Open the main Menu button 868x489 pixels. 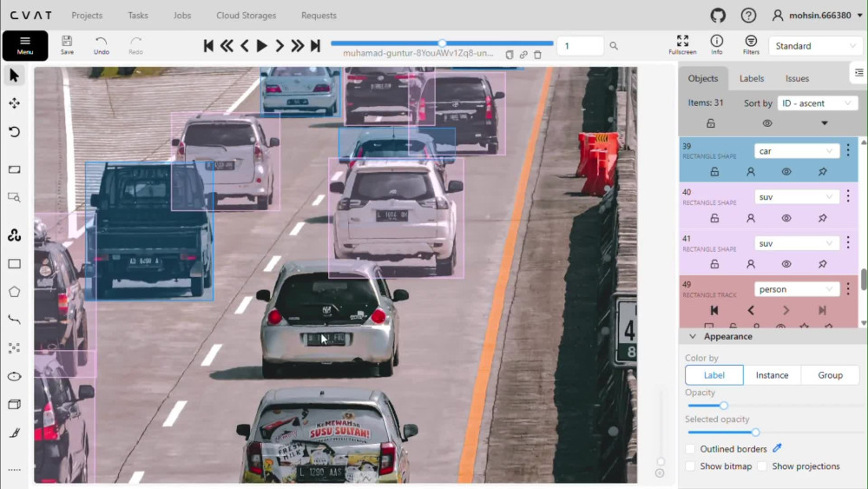click(x=25, y=45)
